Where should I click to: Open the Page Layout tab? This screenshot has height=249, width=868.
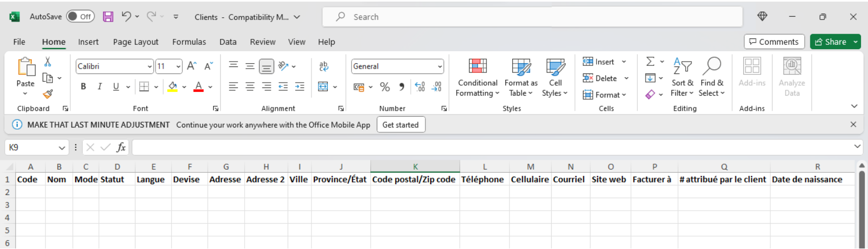click(x=135, y=42)
